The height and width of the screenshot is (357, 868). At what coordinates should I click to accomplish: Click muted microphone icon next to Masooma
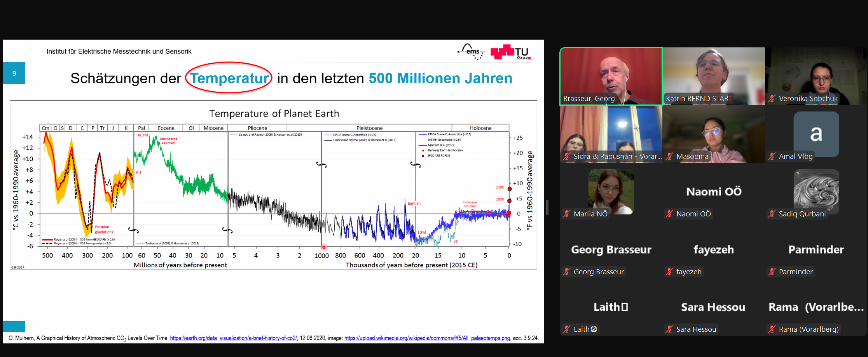[669, 156]
